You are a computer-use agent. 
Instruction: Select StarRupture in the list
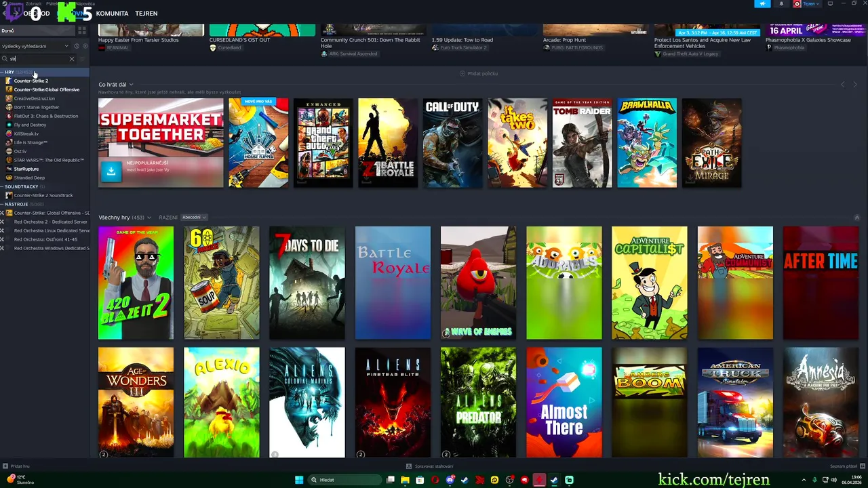[45, 169]
